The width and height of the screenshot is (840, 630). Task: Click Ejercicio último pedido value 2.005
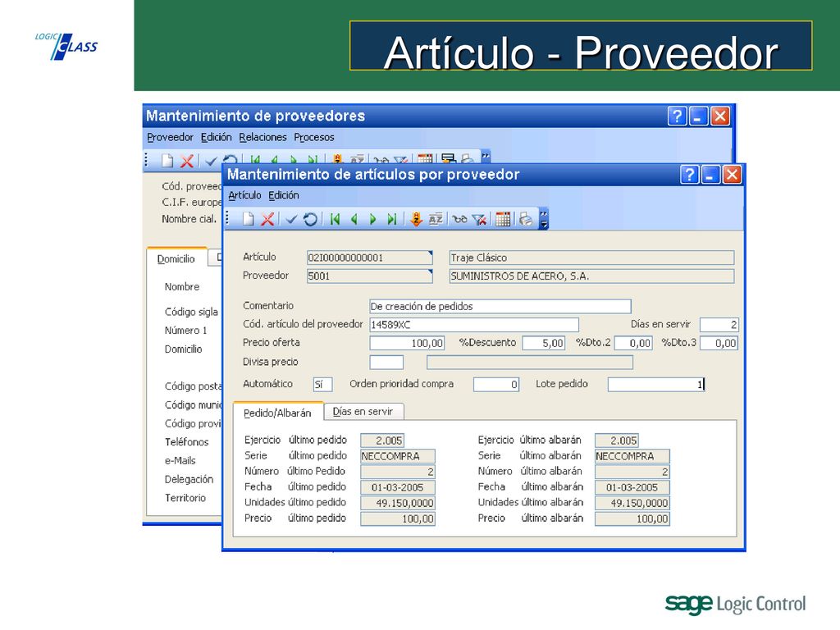click(x=382, y=441)
